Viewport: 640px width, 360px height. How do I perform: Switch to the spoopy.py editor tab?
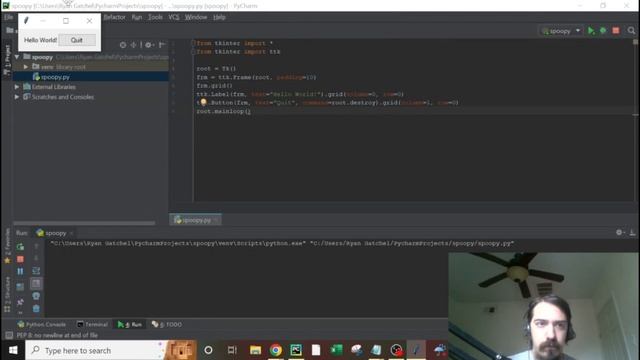point(196,220)
